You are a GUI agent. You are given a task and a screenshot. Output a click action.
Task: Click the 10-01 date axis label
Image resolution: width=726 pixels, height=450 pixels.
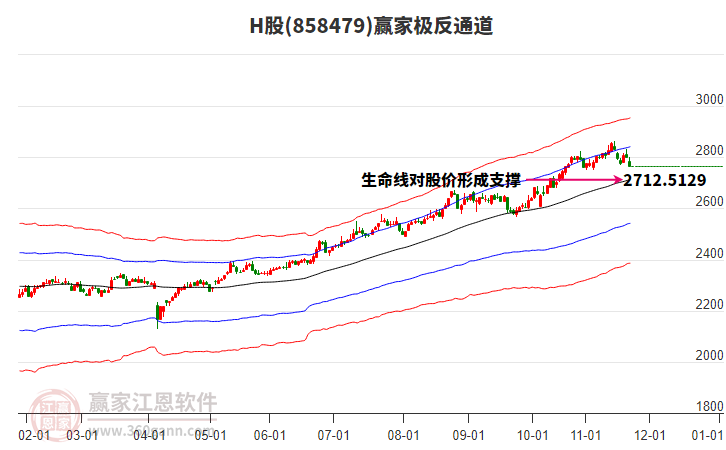click(532, 436)
